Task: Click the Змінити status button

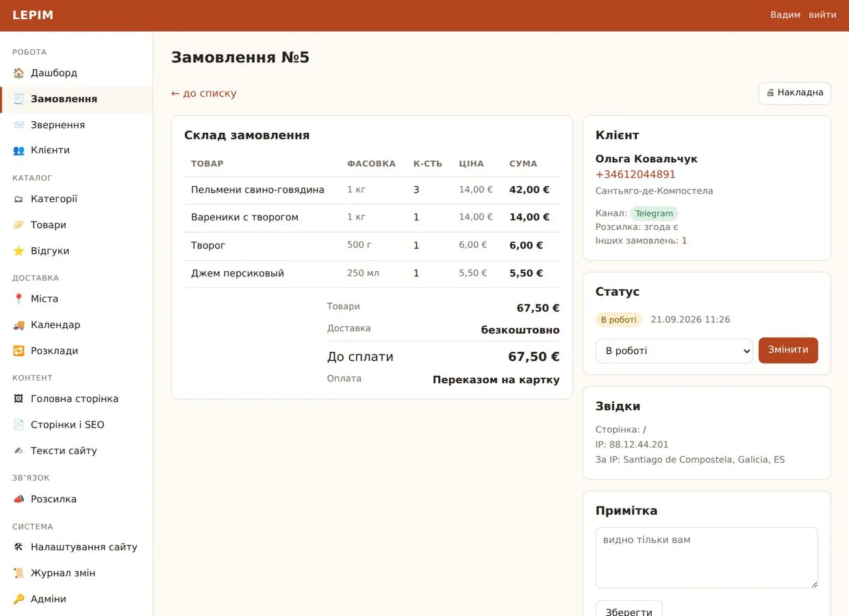Action: point(788,350)
